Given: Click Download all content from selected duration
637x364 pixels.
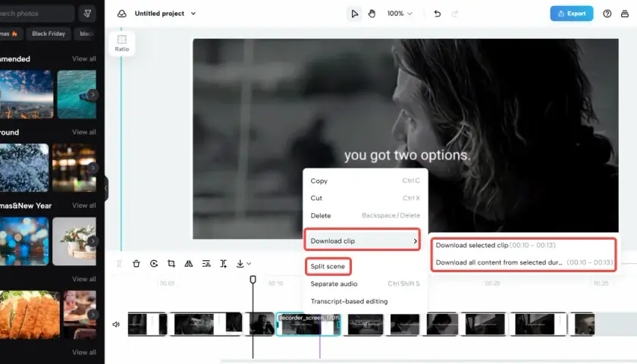Looking at the screenshot, I should point(524,262).
